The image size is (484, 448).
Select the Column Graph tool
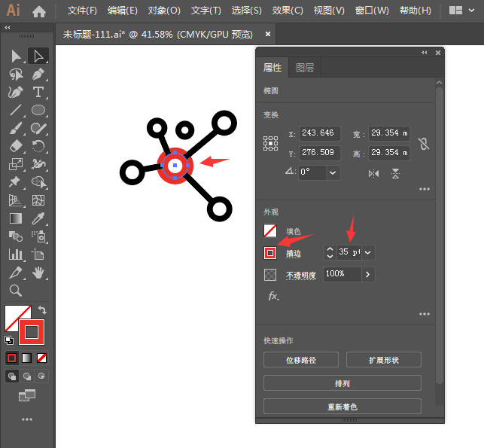[x=16, y=254]
